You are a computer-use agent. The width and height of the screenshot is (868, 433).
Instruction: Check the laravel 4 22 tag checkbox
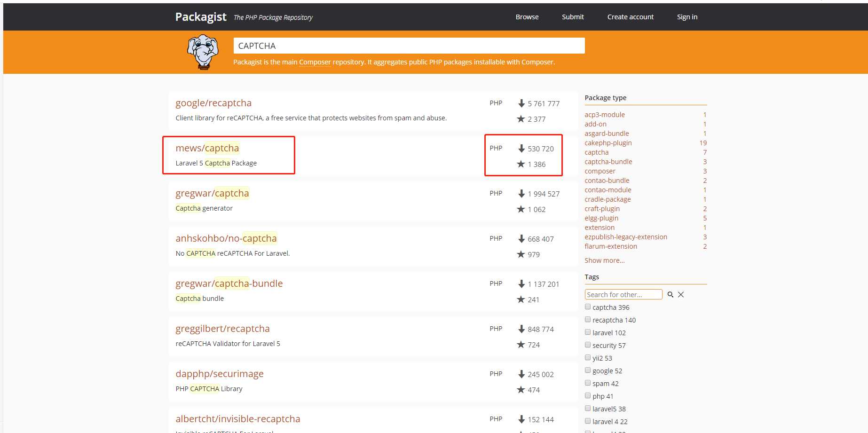click(588, 421)
